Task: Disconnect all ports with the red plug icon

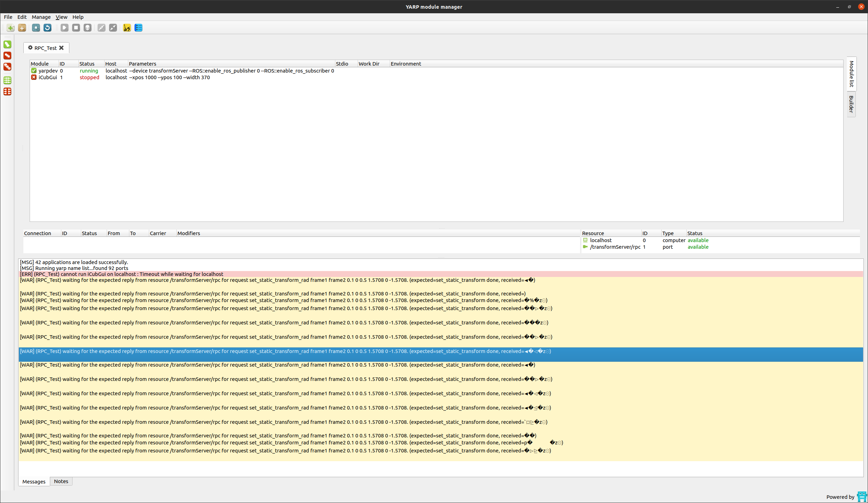Action: click(7, 92)
